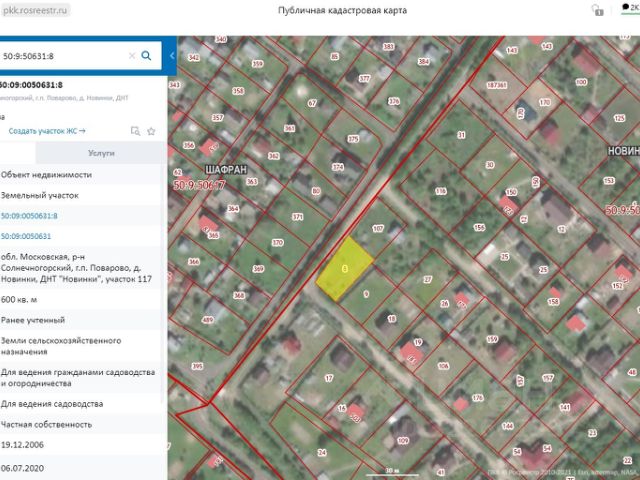Click parcel 17 on the map

(329, 378)
